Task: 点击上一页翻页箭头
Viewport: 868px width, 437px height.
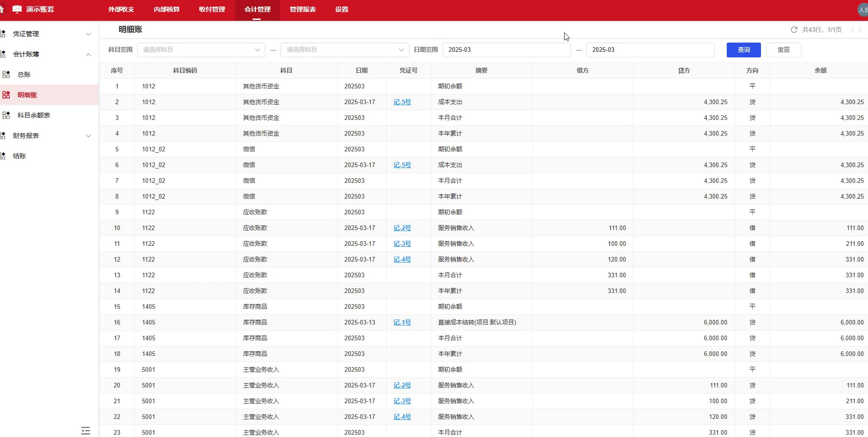Action: (852, 29)
